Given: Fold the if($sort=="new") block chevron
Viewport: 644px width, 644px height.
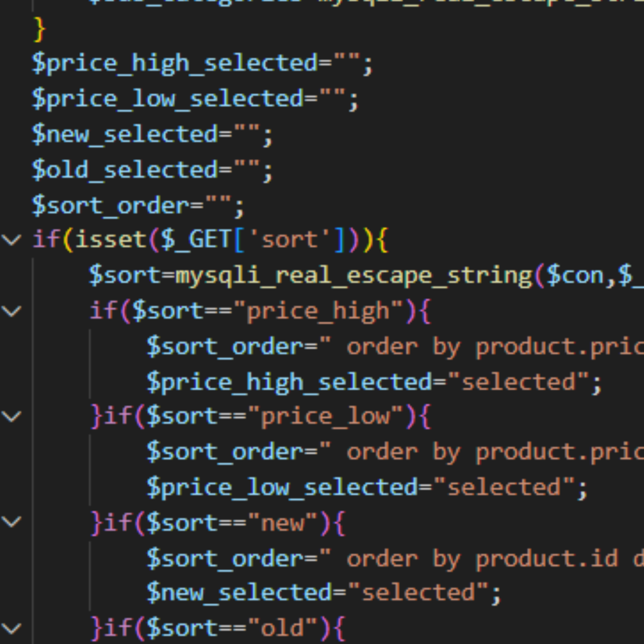Looking at the screenshot, I should click(11, 521).
